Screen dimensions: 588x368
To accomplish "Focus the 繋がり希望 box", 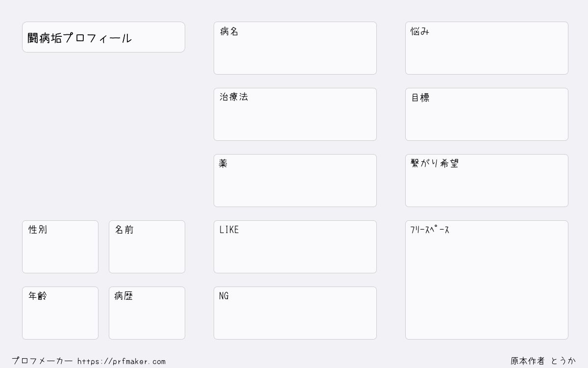I will [x=487, y=181].
